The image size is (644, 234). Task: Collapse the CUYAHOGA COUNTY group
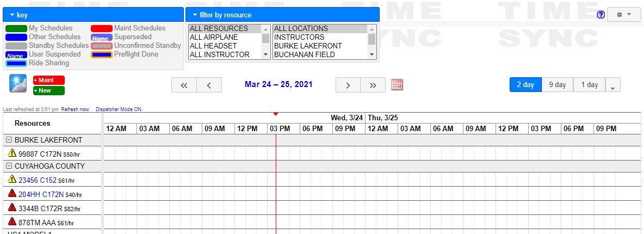pyautogui.click(x=9, y=166)
